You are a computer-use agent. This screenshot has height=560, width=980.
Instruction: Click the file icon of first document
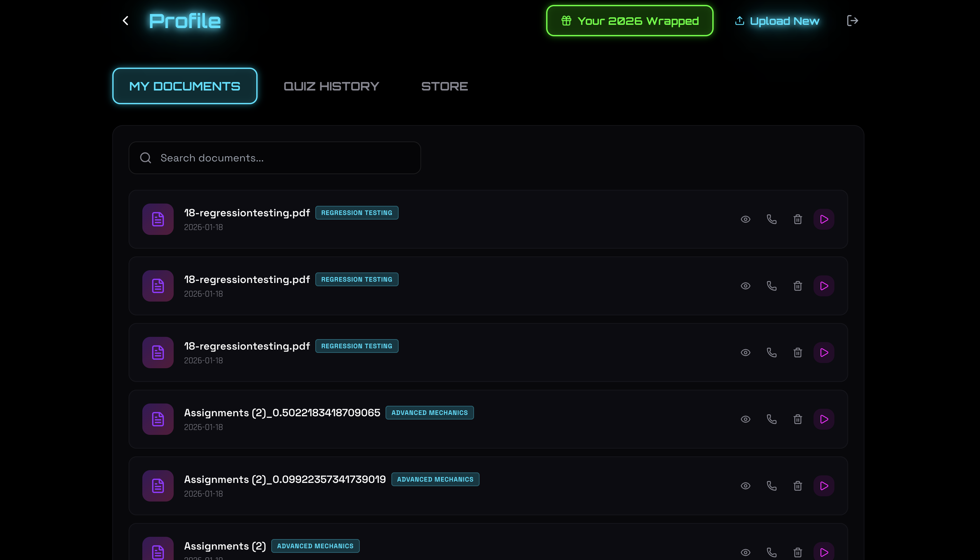click(x=158, y=219)
